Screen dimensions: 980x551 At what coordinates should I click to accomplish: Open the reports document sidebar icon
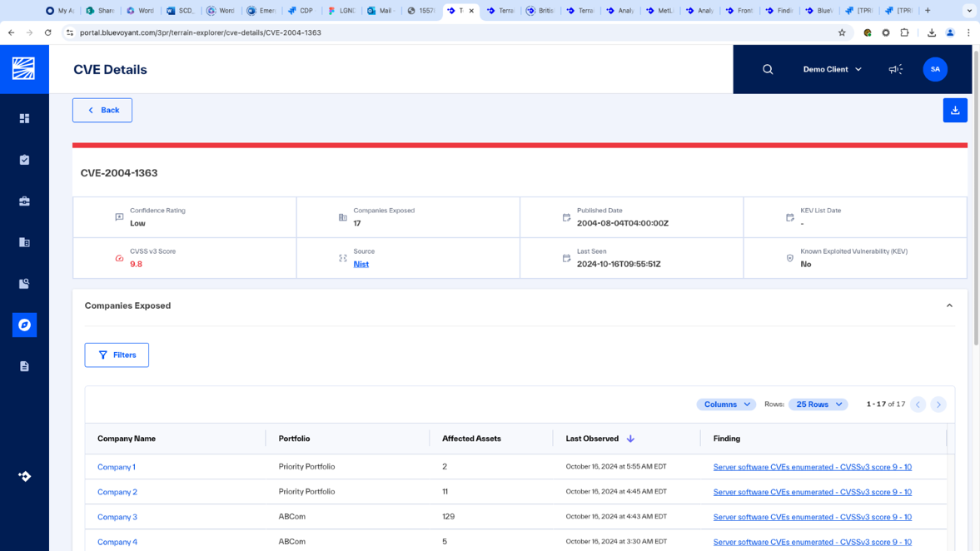coord(24,366)
